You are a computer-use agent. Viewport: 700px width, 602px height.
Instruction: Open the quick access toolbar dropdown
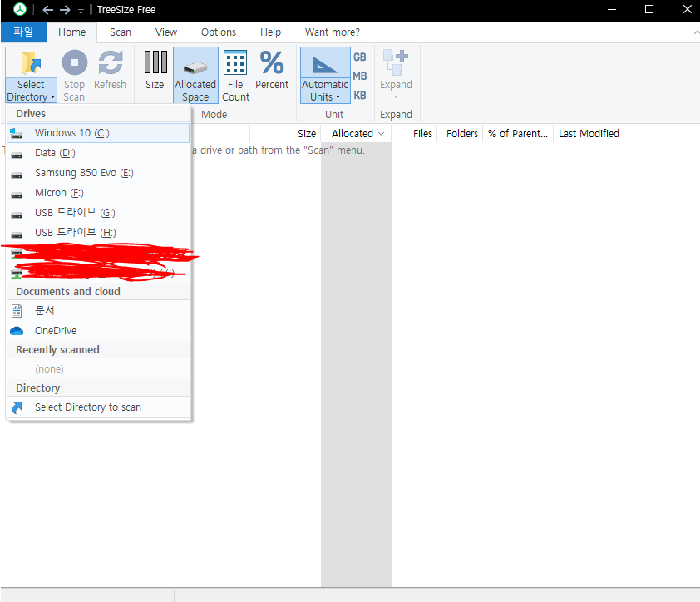coord(81,11)
